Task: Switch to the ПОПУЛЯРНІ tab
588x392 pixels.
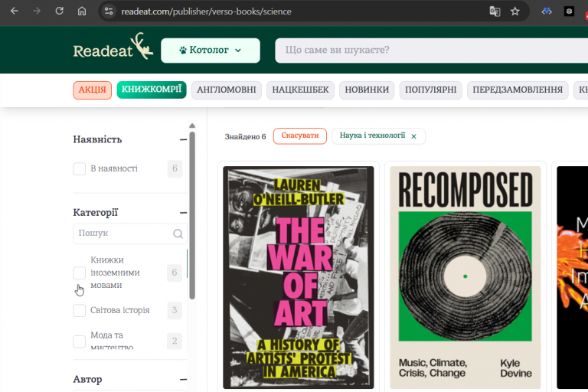Action: (x=430, y=90)
